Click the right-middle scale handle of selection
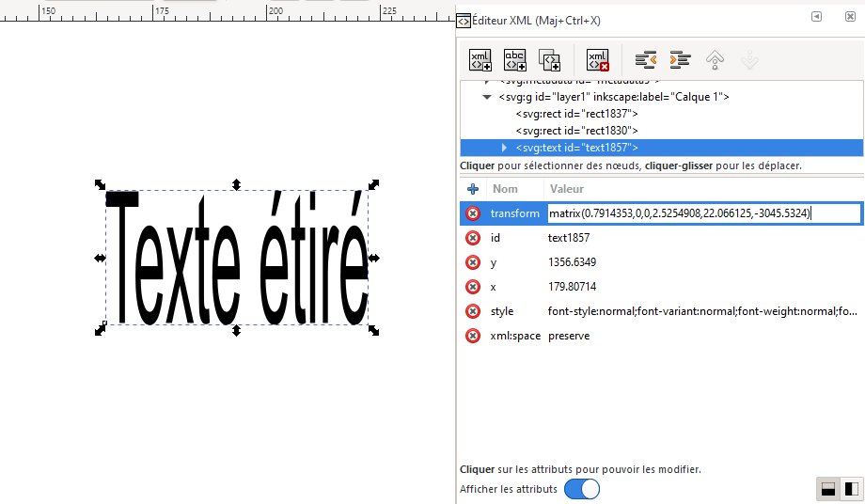 coord(373,258)
